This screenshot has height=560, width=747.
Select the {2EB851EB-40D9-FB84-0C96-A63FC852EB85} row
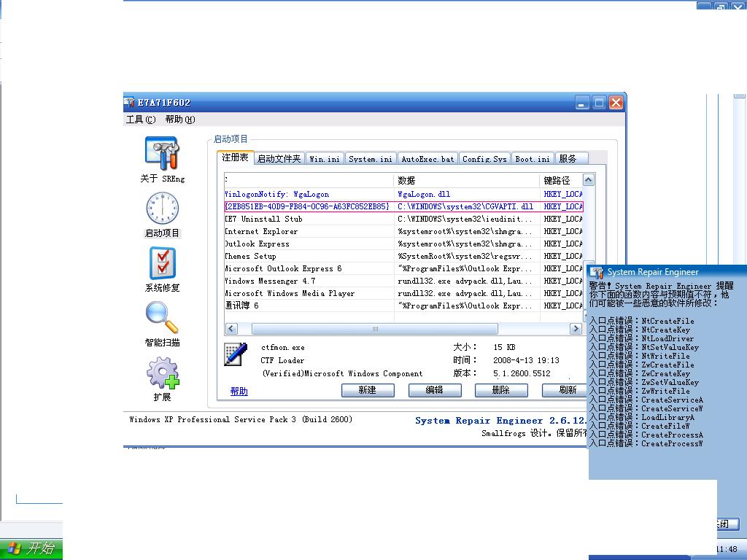[x=403, y=206]
